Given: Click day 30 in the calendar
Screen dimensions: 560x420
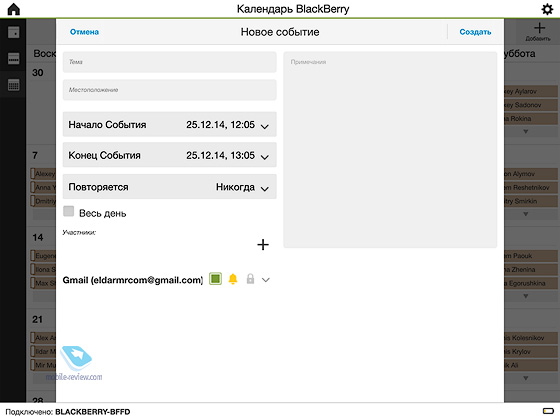Looking at the screenshot, I should [38, 73].
